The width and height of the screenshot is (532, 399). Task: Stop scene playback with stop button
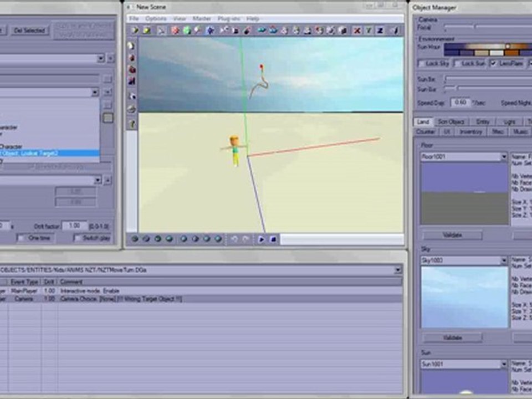[x=273, y=239]
